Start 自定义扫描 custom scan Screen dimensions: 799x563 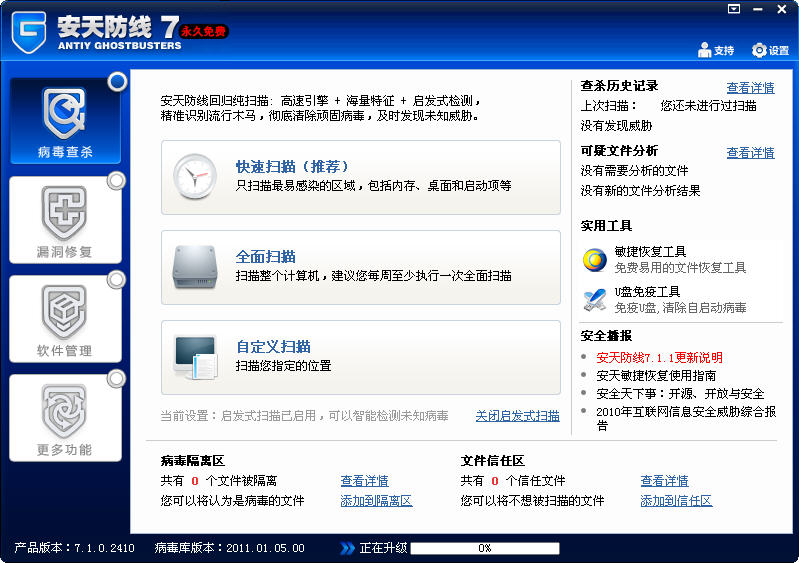[361, 357]
